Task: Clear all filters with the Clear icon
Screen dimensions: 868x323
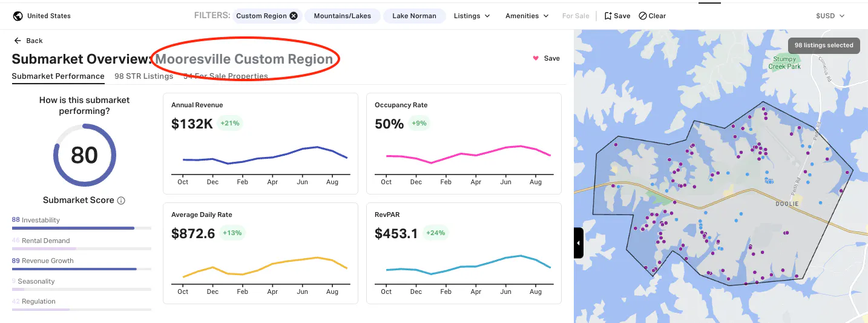Action: (643, 16)
